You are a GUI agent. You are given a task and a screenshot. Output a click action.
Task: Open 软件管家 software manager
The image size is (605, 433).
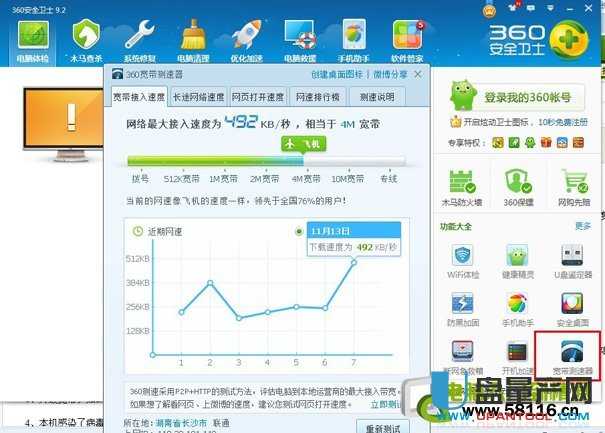tap(407, 42)
